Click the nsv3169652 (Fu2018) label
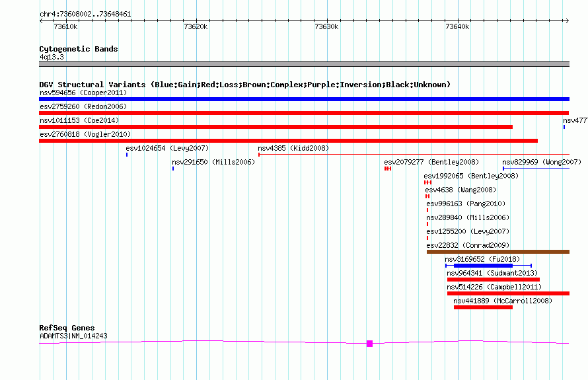588x380 pixels. point(482,259)
